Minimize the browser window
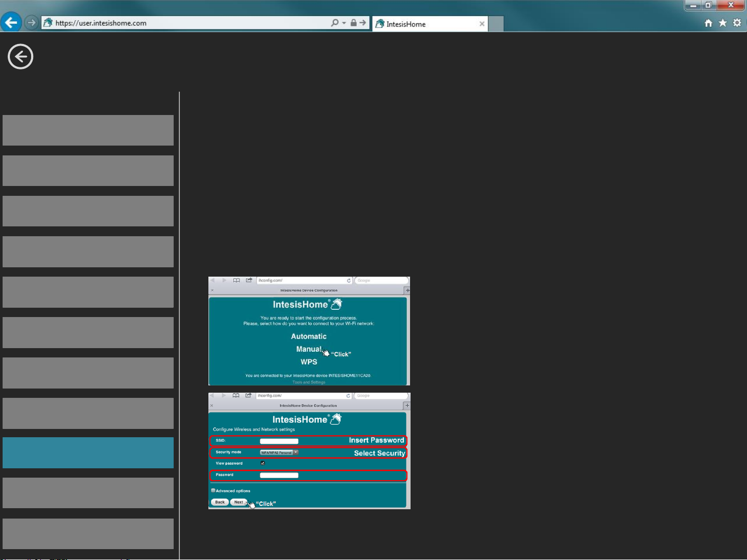The image size is (747, 560). click(694, 5)
